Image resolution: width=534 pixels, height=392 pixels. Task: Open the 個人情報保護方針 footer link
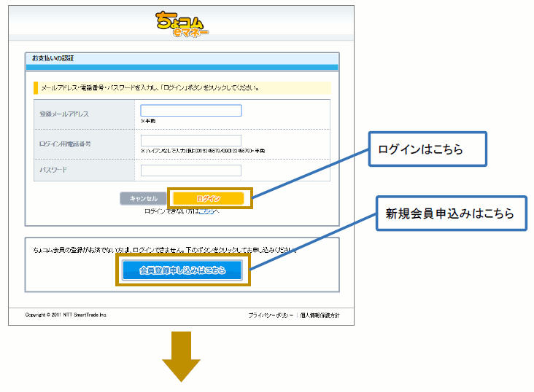[x=320, y=315]
